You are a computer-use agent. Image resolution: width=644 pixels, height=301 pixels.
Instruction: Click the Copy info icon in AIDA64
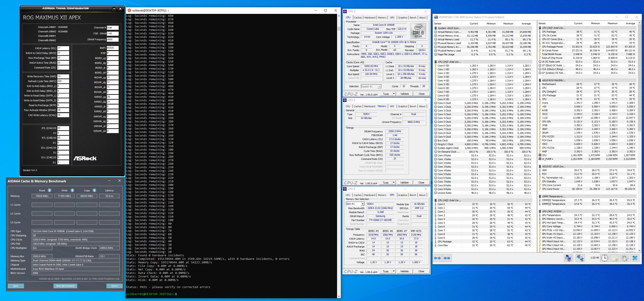(94, 190)
